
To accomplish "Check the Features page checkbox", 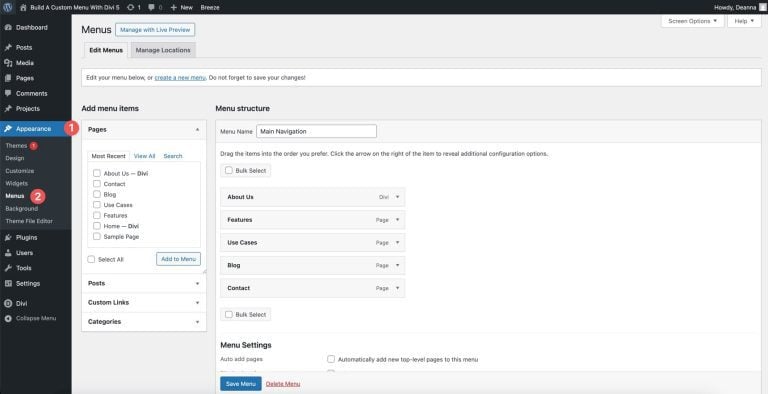I will click(96, 216).
